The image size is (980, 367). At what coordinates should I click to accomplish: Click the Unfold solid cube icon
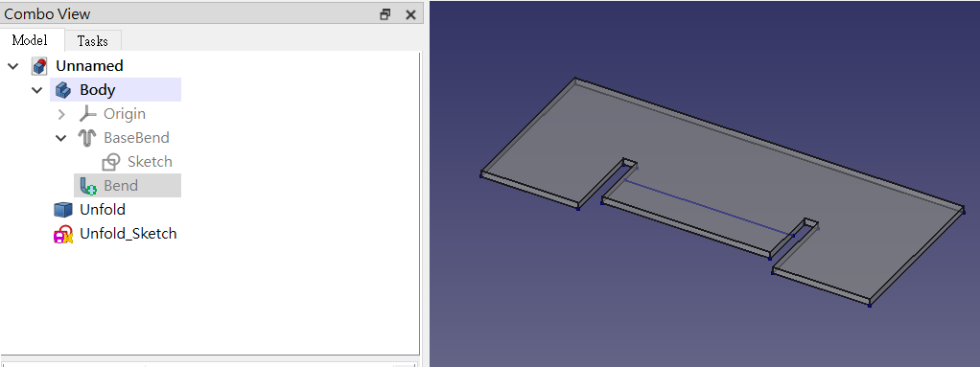(63, 210)
